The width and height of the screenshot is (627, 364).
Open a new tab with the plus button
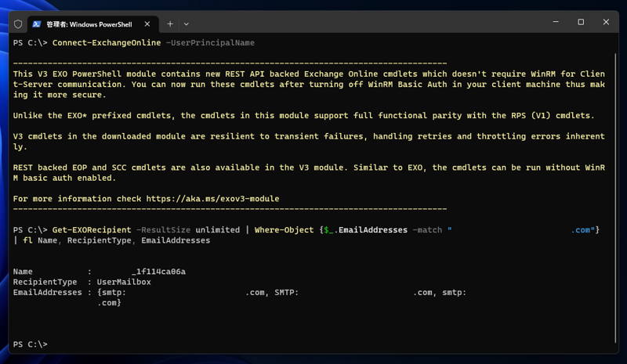[x=170, y=24]
